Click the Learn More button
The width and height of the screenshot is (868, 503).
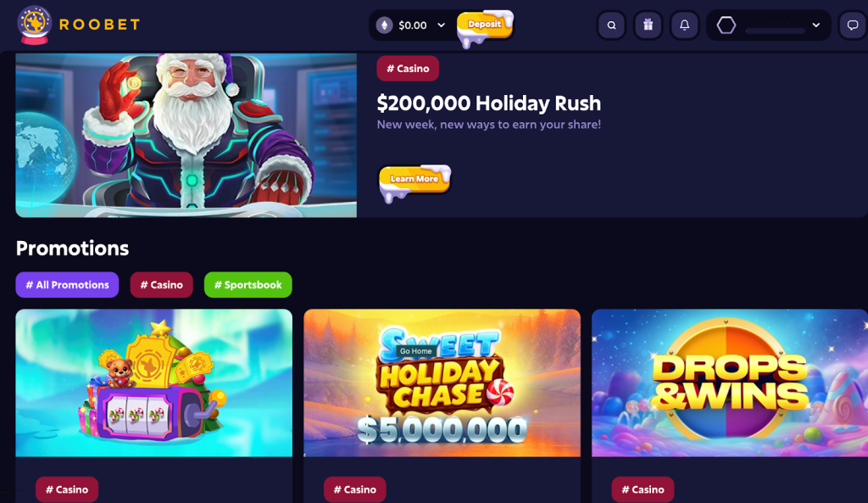pyautogui.click(x=414, y=179)
